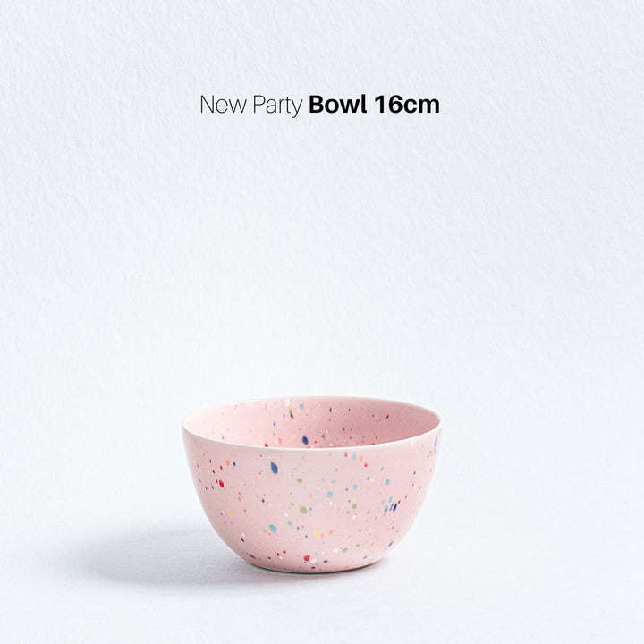Image resolution: width=644 pixels, height=644 pixels.
Task: Click the word "Party" in the heading
Action: click(277, 106)
